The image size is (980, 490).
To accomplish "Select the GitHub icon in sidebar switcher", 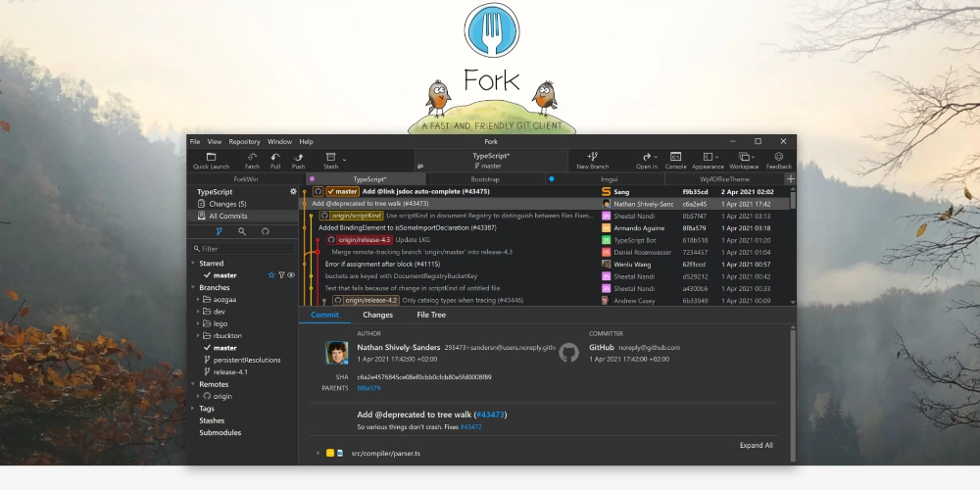I will 265,231.
